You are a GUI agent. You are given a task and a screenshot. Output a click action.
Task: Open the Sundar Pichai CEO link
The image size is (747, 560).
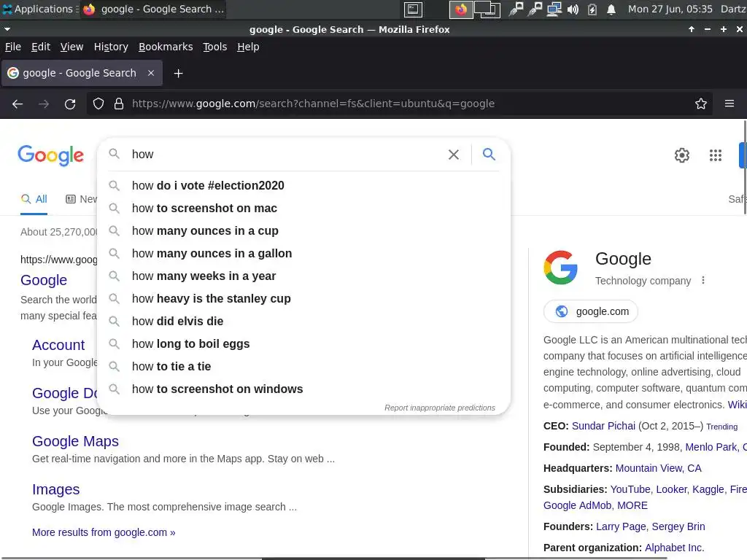(603, 426)
